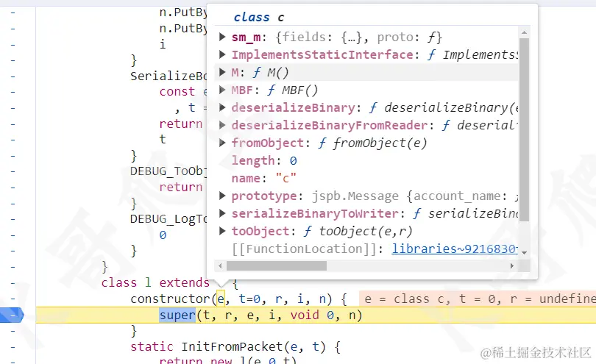Click the 'class c' popup header
Viewport: 596px width, 364px height.
point(259,17)
